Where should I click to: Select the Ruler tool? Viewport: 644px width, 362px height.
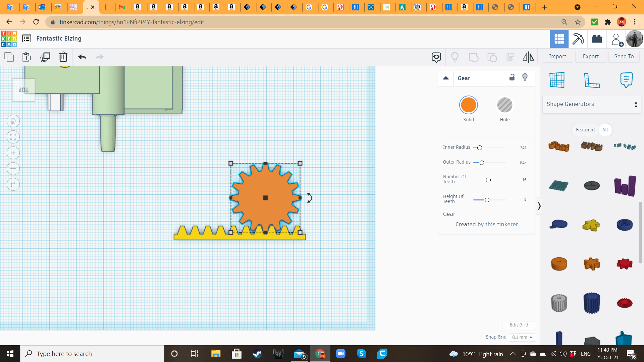pyautogui.click(x=592, y=80)
